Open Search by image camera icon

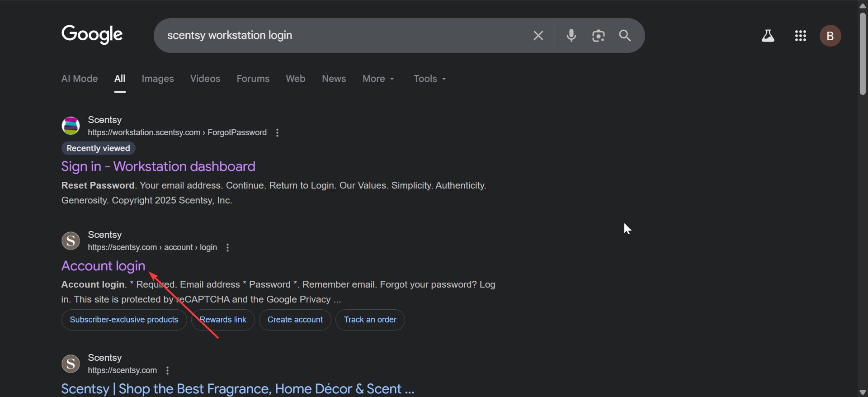coord(598,36)
